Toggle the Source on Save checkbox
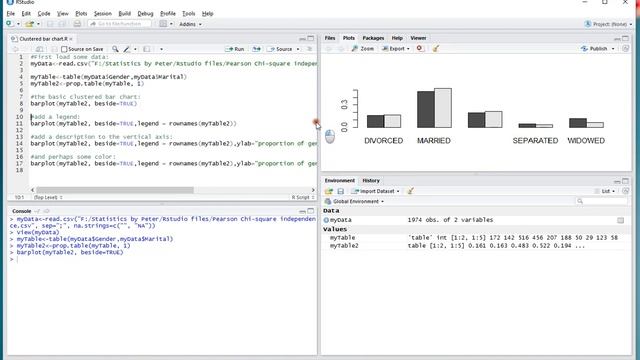The width and height of the screenshot is (640, 360). 64,49
